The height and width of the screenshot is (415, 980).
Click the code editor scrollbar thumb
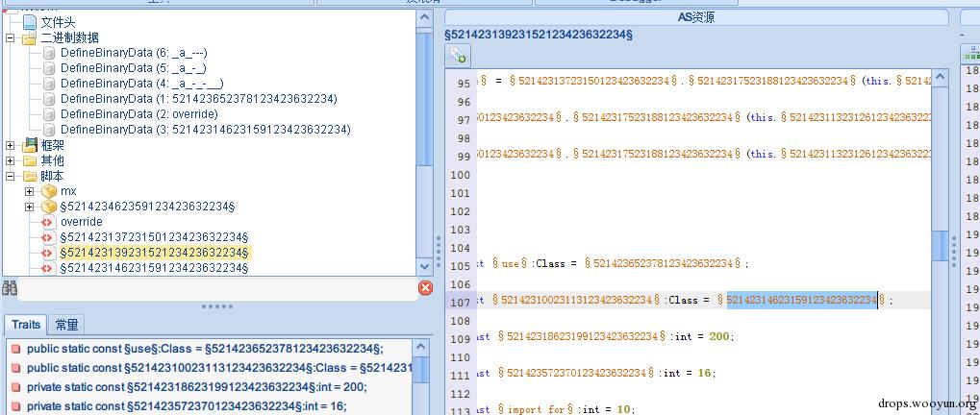pyautogui.click(x=940, y=246)
